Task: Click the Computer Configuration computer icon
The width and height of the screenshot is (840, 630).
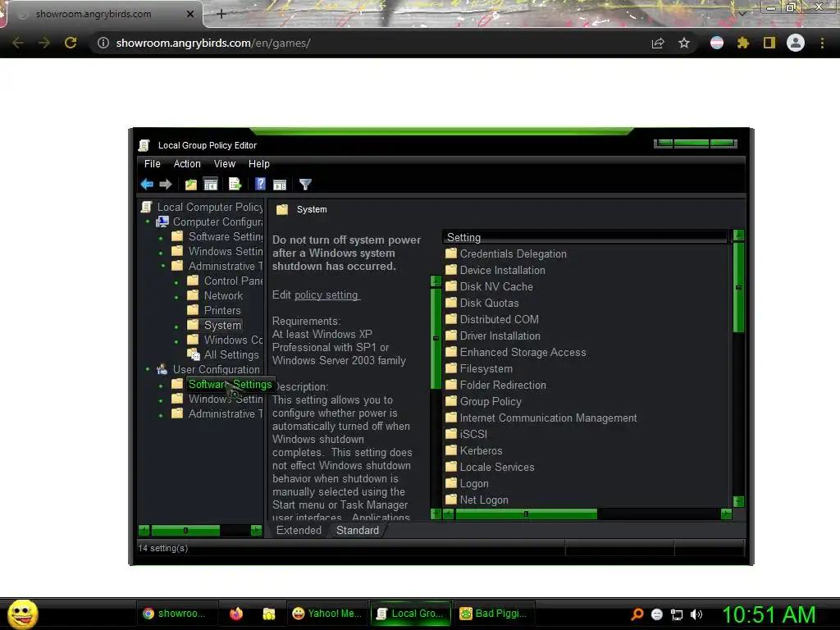Action: [162, 221]
